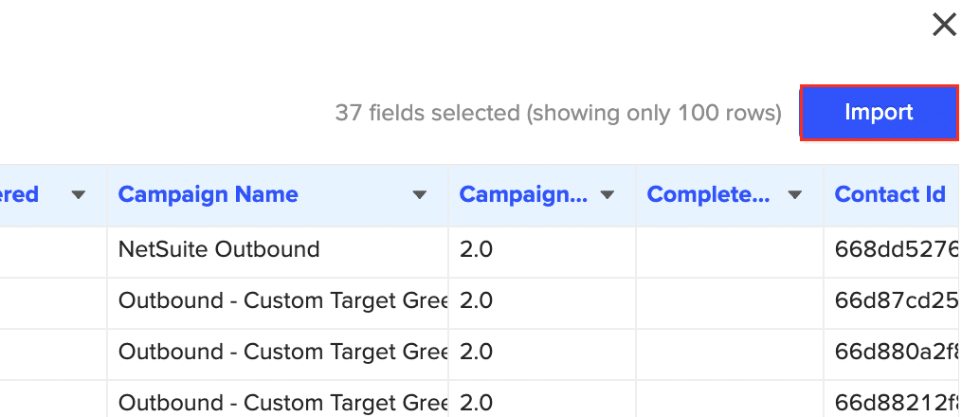980x417 pixels.
Task: Select the Campaign Name column header
Action: tap(209, 194)
